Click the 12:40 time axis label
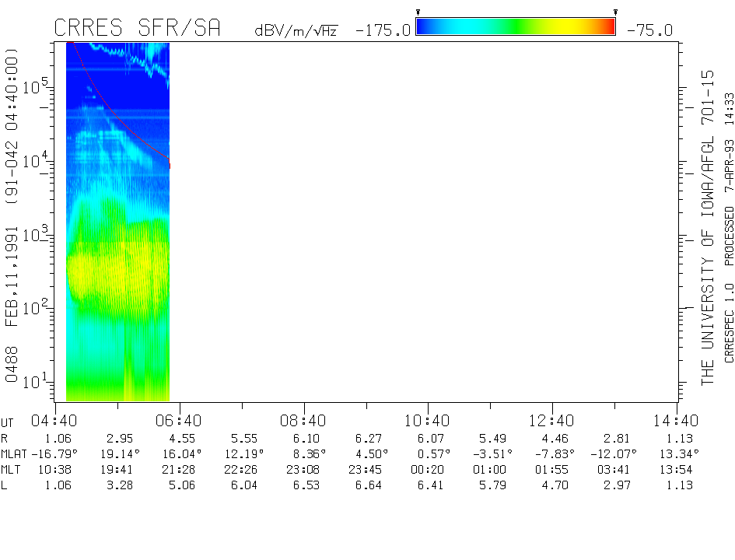Screen dimensions: 735x560 click(552, 420)
